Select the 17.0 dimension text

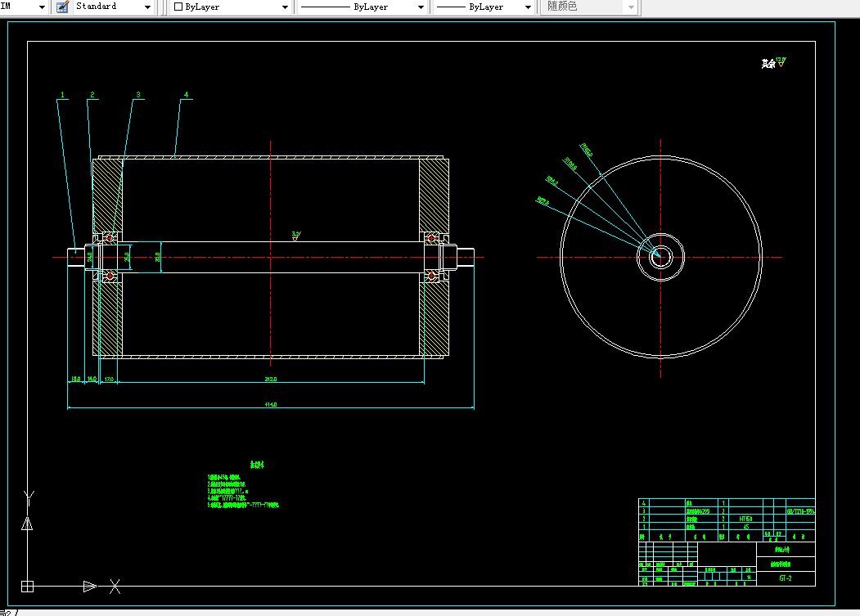(109, 379)
